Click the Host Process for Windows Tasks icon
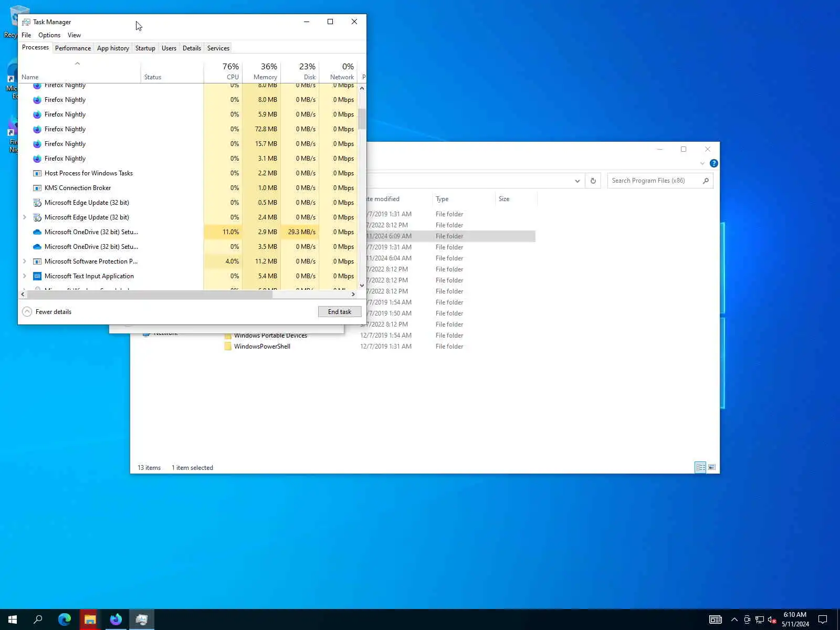 (37, 173)
